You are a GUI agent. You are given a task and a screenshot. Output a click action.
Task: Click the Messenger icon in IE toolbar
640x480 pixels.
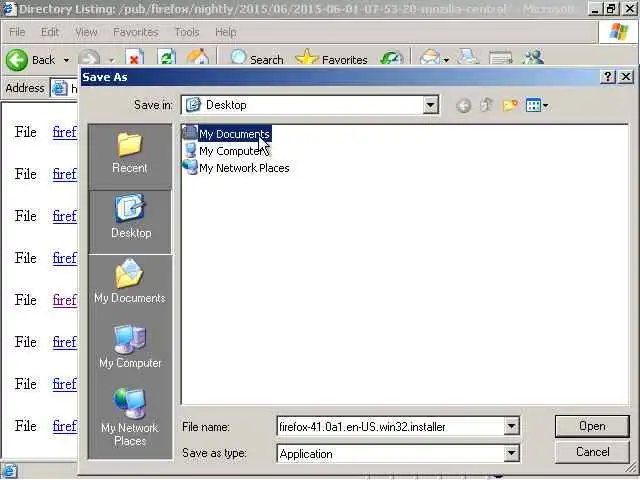click(x=533, y=58)
